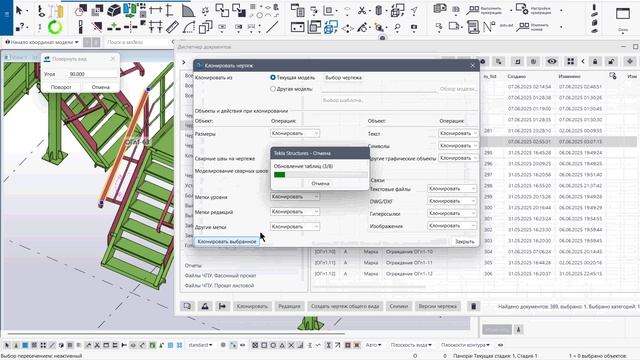Select the ruler measure tool
The width and height of the screenshot is (640, 360).
[x=172, y=27]
